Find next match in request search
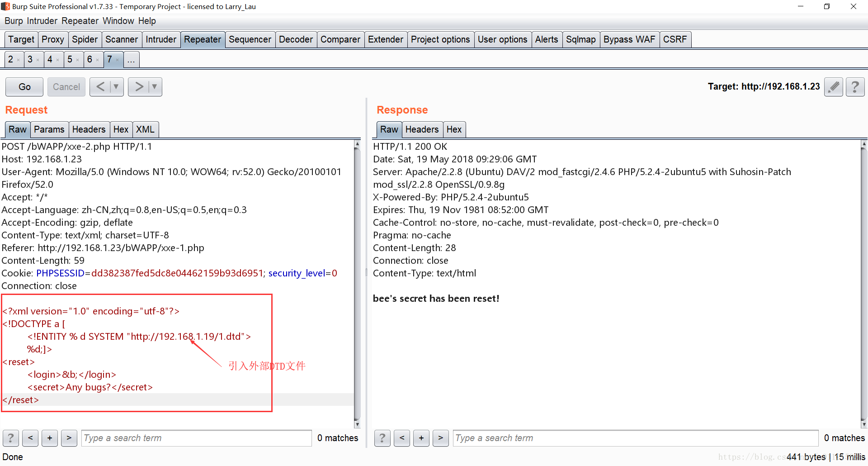This screenshot has height=466, width=868. coord(69,438)
